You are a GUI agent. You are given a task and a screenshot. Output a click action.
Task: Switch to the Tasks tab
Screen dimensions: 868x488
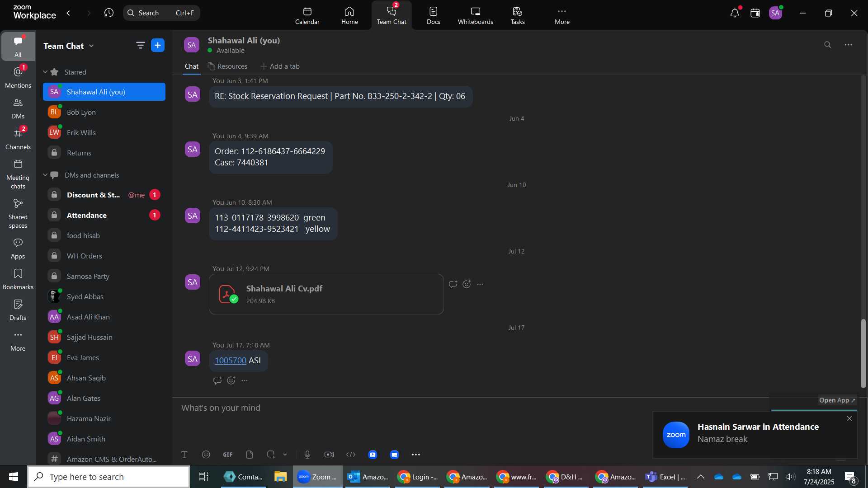tap(518, 16)
